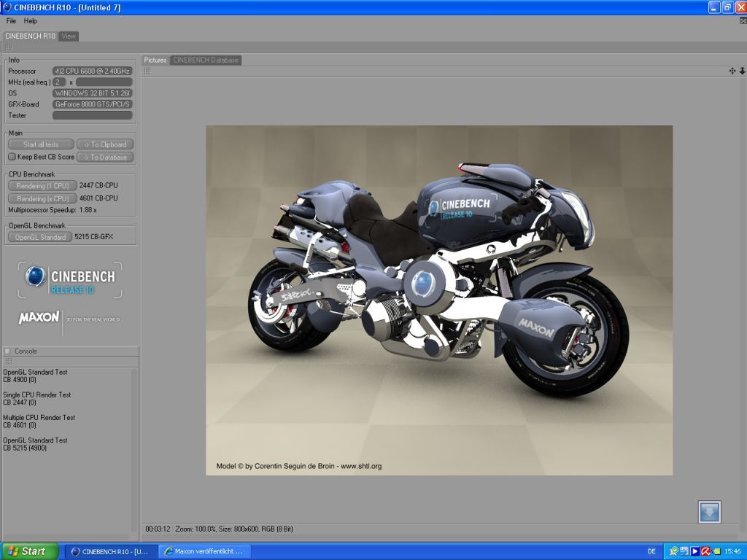Click the 2447 CB-CPU result value
Screen dimensions: 747x560
(98, 185)
